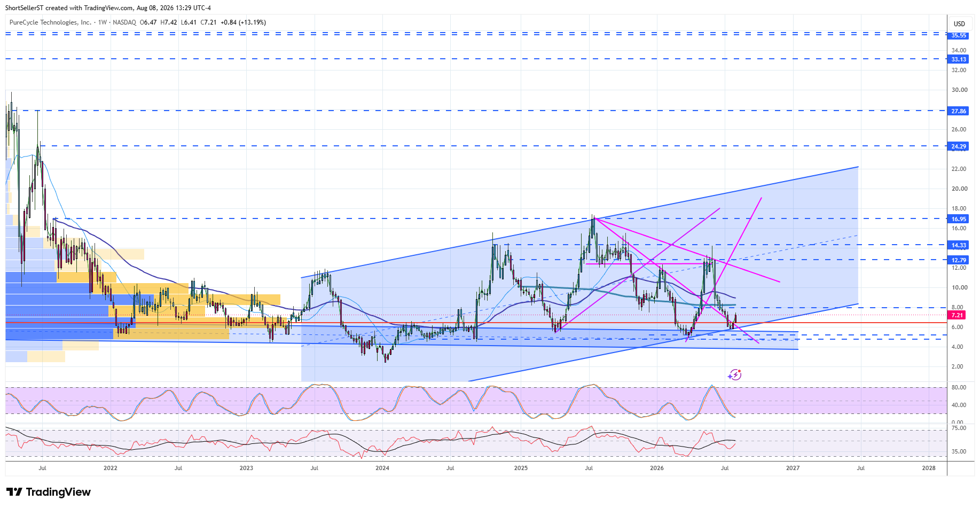Click the change value +0.84 (+13.19%)
The image size is (980, 508).
tap(243, 22)
